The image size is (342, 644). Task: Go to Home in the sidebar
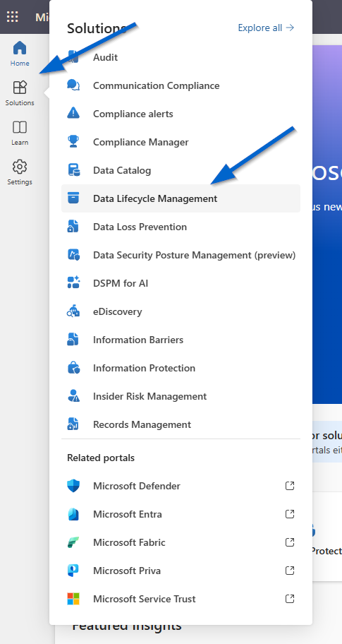click(x=20, y=54)
